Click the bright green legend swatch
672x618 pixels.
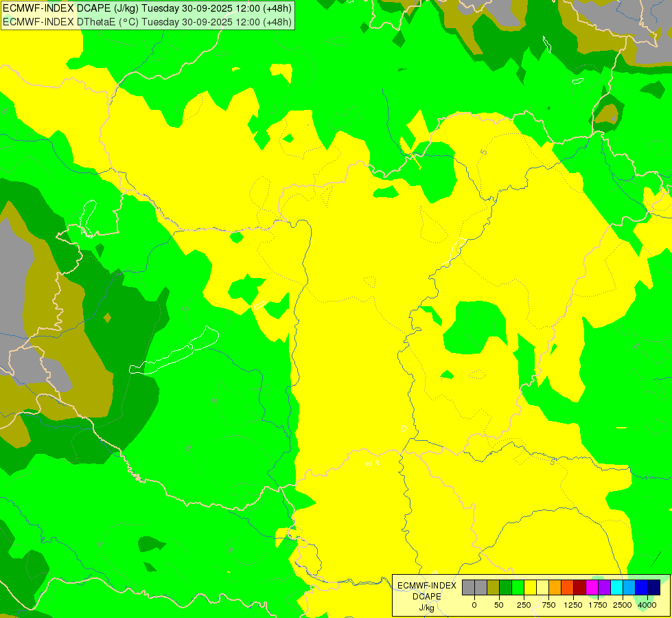[x=518, y=587]
